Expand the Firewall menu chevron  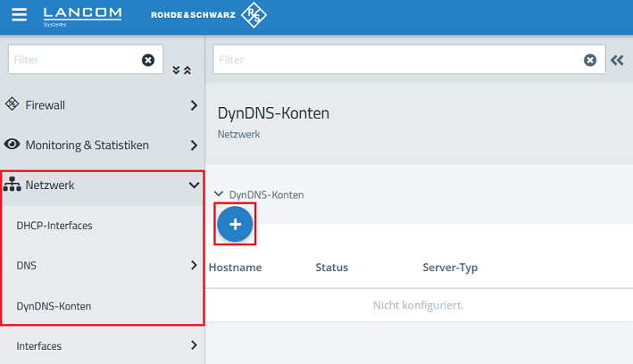tap(194, 105)
